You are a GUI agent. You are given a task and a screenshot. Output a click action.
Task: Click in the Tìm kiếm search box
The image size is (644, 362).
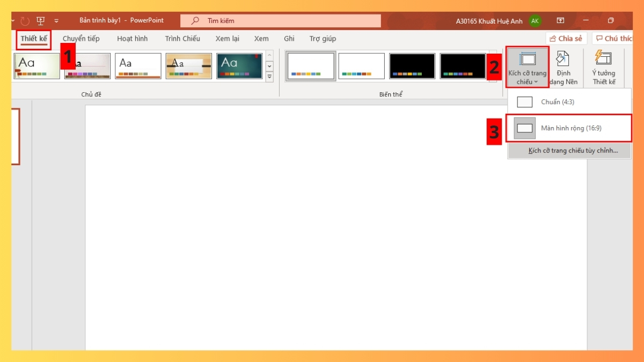(281, 21)
